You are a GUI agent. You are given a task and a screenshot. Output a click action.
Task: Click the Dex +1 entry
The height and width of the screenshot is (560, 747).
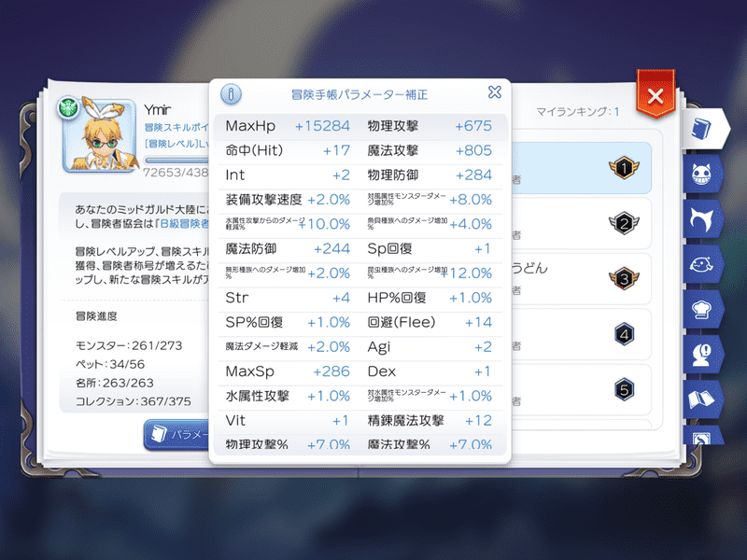(x=430, y=371)
